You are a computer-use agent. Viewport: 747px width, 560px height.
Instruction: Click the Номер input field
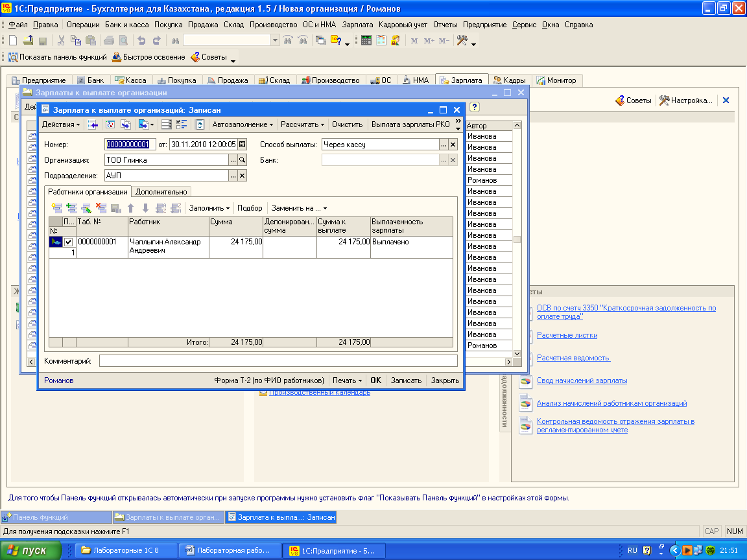130,145
